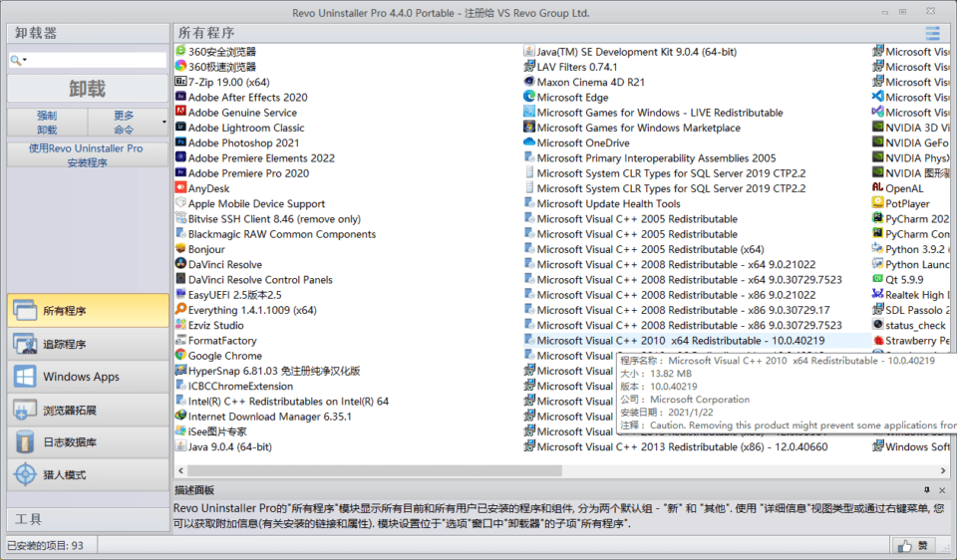Select the Bonjour program icon

pos(180,249)
